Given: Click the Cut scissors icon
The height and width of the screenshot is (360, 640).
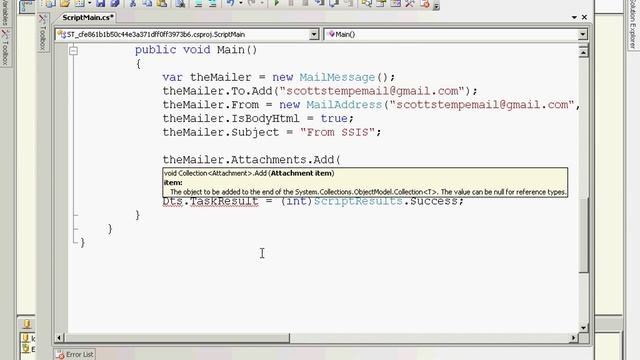Looking at the screenshot, I should [132, 4].
